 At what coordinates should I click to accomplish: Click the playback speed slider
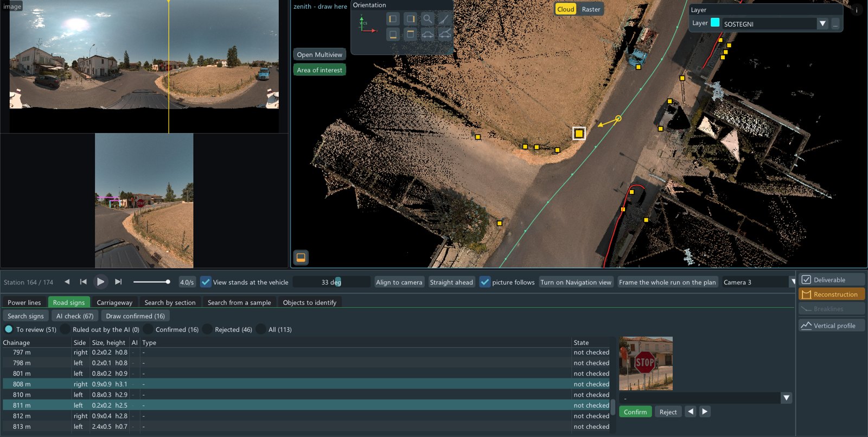tap(152, 282)
